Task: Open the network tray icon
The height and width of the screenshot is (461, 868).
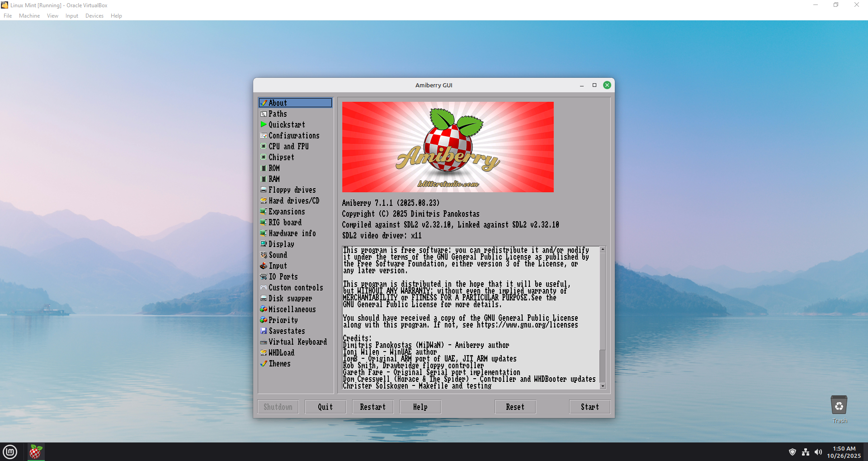Action: [806, 452]
